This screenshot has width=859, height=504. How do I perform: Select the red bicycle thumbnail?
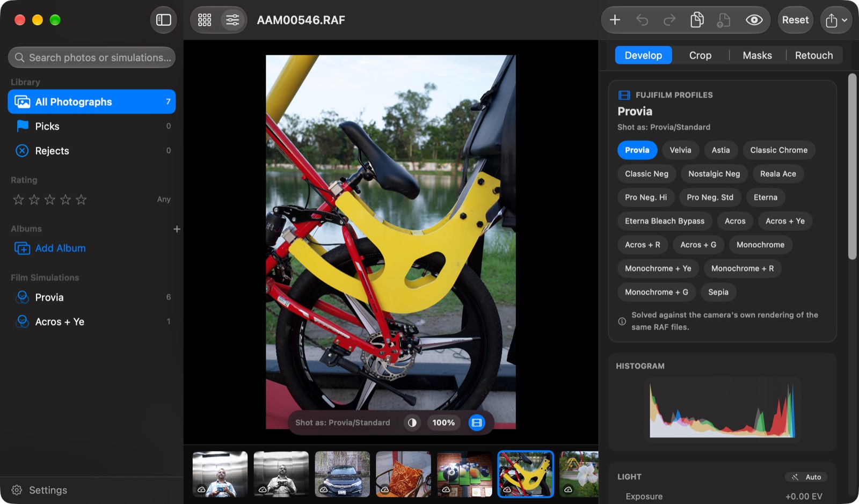tap(526, 474)
